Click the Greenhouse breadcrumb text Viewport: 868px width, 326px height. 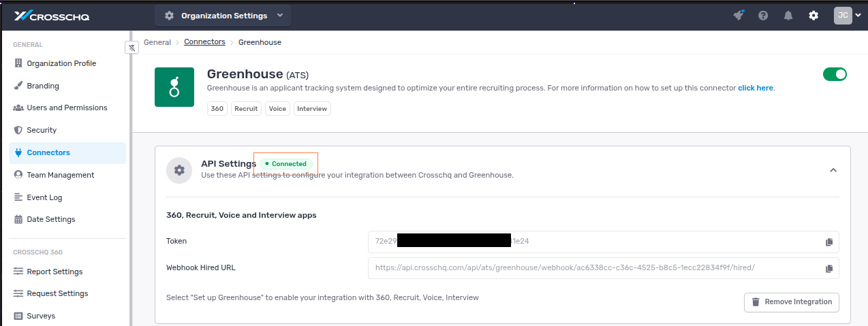pyautogui.click(x=260, y=42)
